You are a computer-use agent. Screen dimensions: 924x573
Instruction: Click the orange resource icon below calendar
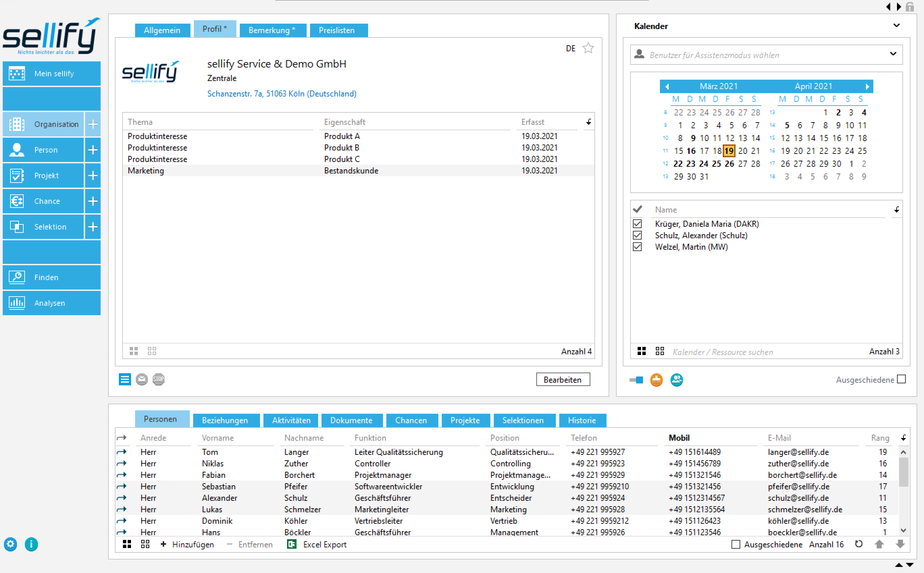(656, 380)
